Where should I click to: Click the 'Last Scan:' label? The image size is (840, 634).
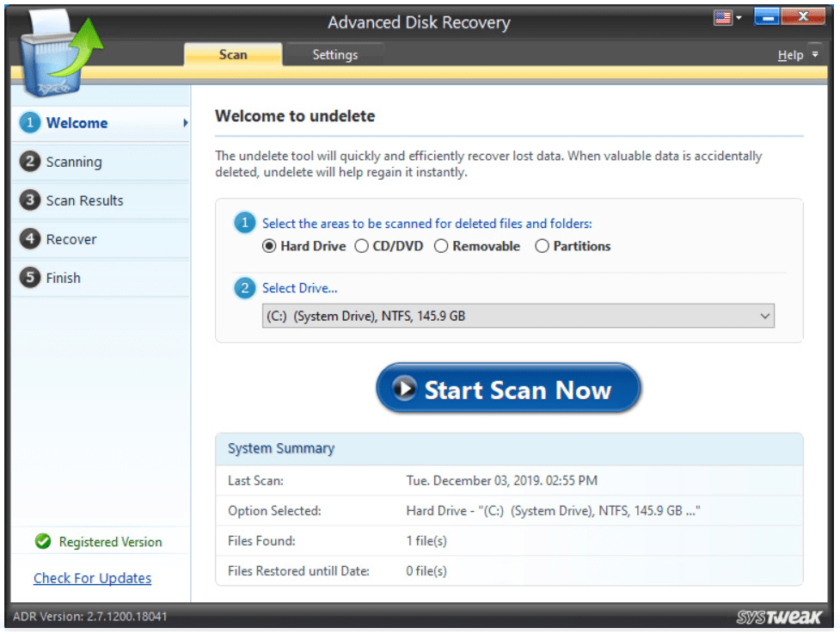click(255, 481)
